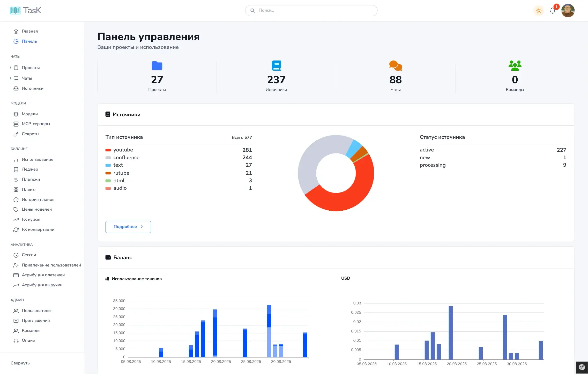
Task: Toggle the light/dark theme sun icon
Action: click(x=539, y=11)
